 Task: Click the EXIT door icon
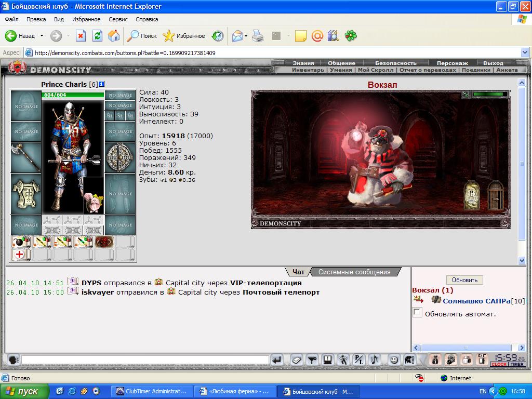click(482, 360)
